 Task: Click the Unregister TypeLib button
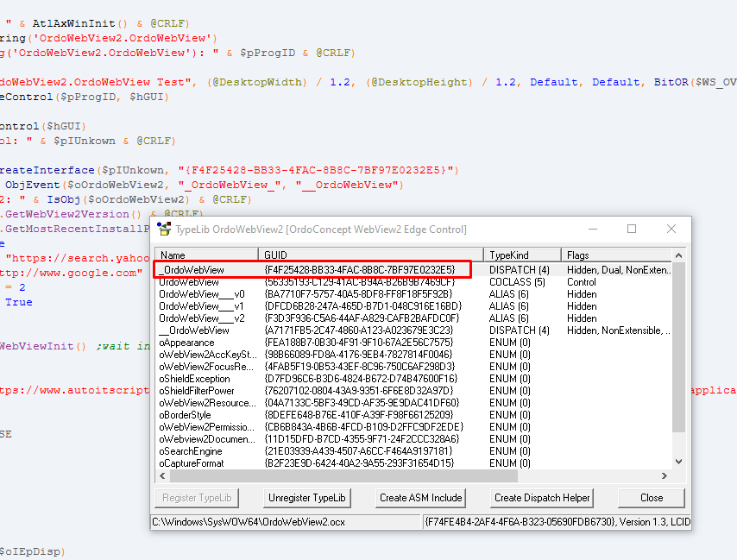(x=306, y=498)
